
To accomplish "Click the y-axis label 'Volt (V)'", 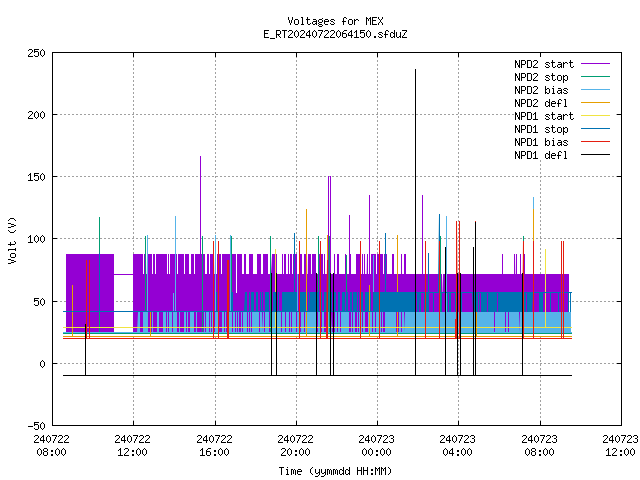I will click(13, 240).
